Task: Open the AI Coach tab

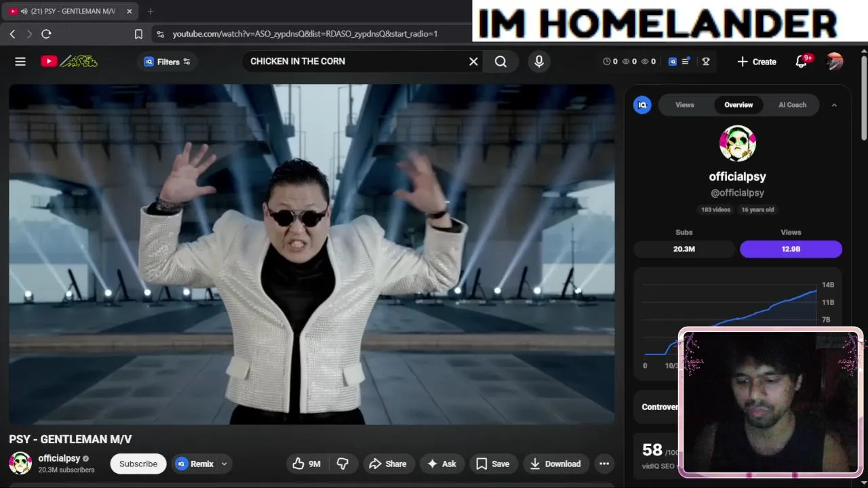Action: pyautogui.click(x=792, y=105)
